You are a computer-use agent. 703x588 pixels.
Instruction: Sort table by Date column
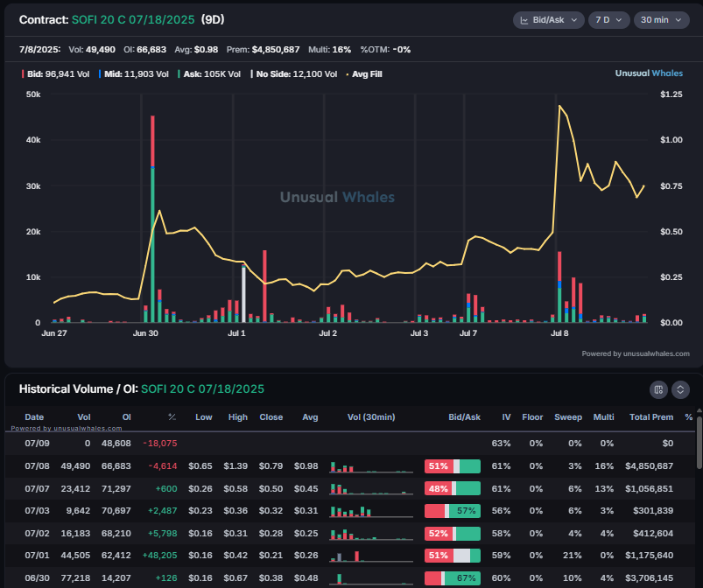point(34,417)
